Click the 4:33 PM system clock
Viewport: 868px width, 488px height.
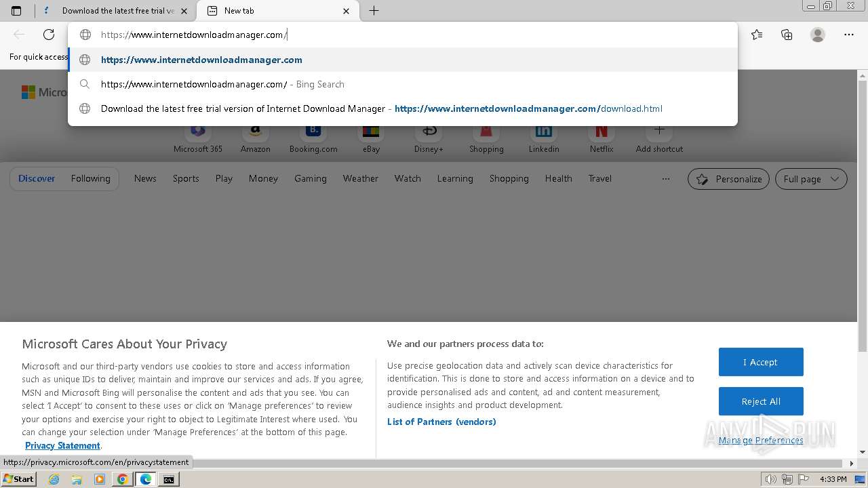[x=833, y=479]
